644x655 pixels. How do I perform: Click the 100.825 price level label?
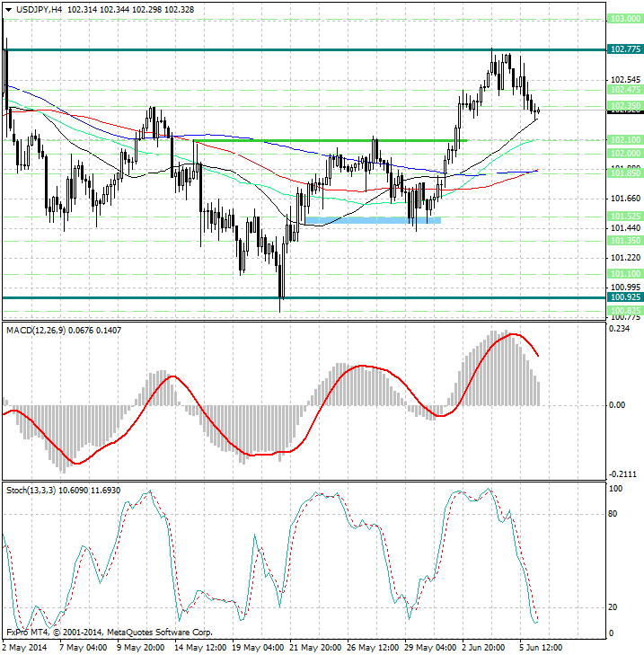[625, 310]
